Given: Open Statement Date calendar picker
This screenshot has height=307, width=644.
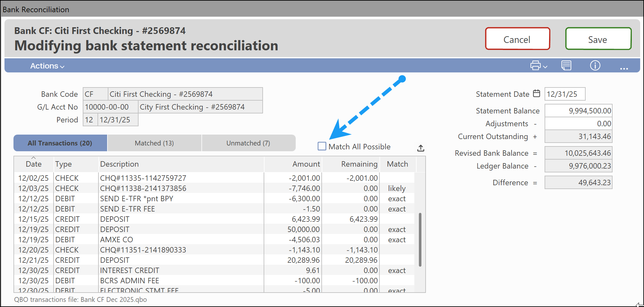Looking at the screenshot, I should pyautogui.click(x=537, y=94).
